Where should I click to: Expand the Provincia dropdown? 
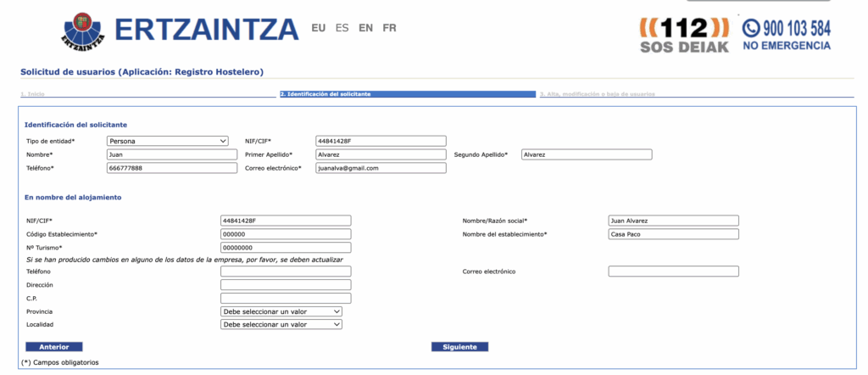coord(281,311)
